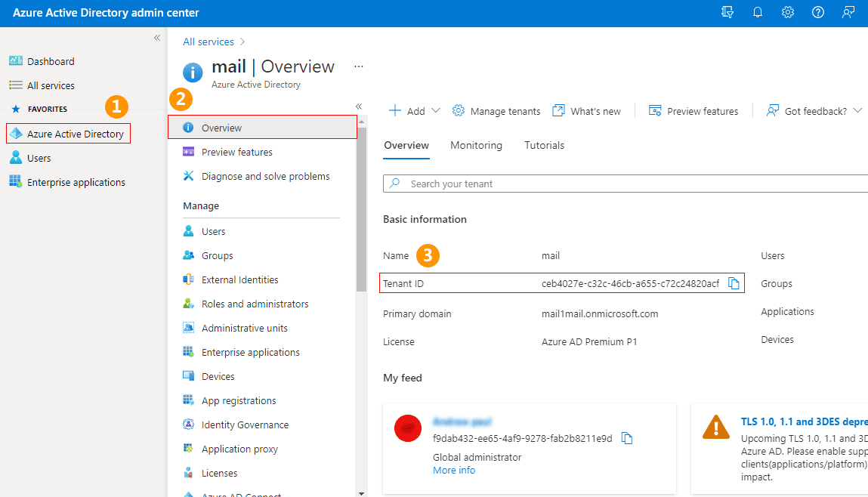Open App registrations in Manage menu

[239, 400]
